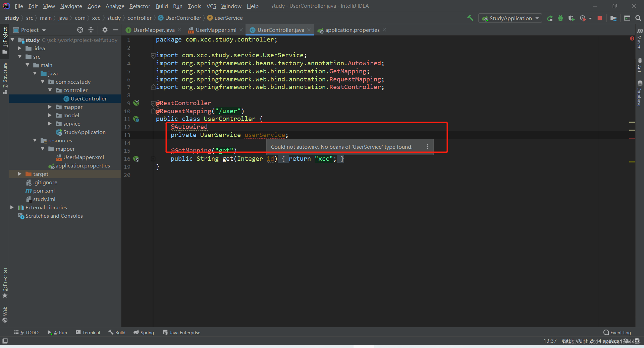Collapse the src folder
This screenshot has width=644, height=348.
[20, 57]
